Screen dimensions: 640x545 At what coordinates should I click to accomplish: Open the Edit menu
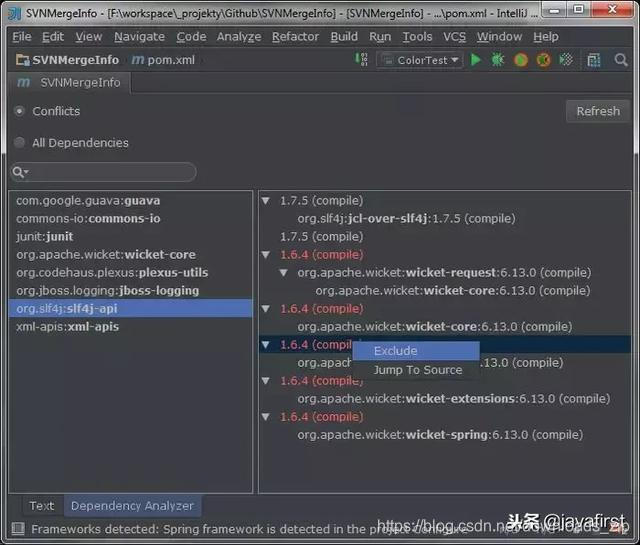click(53, 37)
